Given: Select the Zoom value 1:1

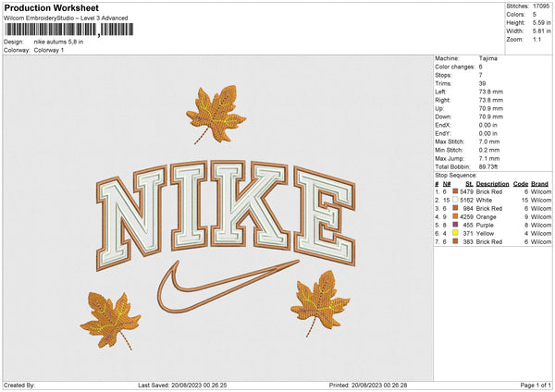Looking at the screenshot, I should (536, 39).
